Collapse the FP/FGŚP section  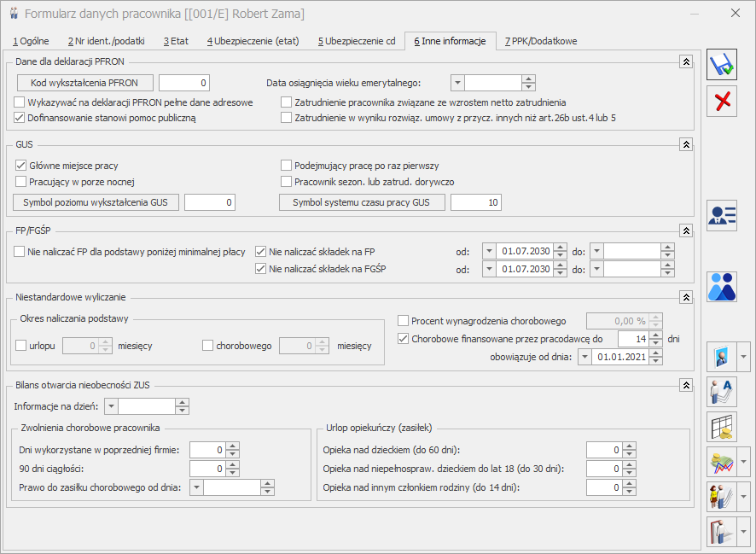(686, 231)
